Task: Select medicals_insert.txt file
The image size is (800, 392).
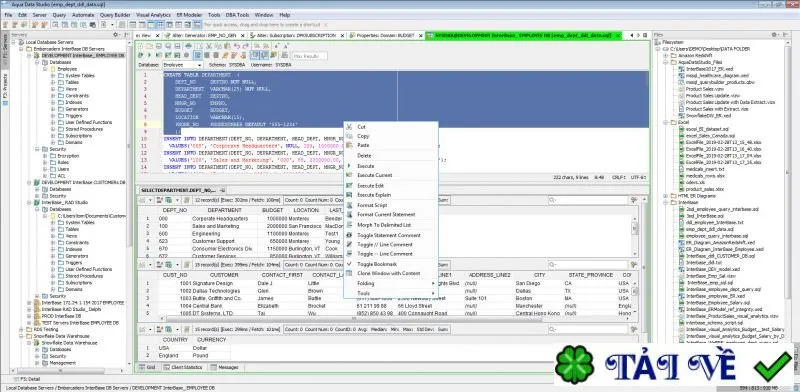Action: [x=702, y=169]
